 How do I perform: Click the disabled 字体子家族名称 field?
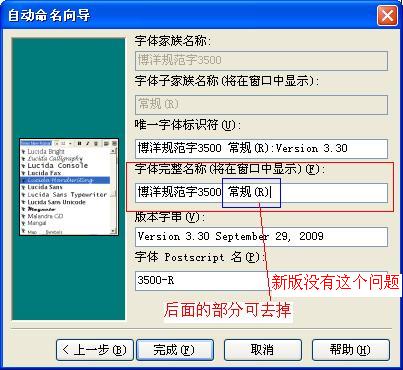(262, 105)
